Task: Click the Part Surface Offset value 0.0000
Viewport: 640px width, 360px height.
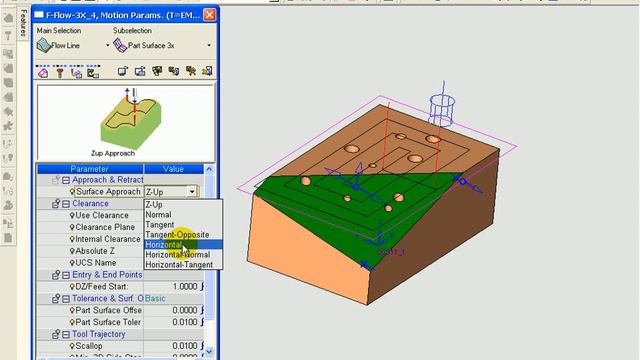Action: click(184, 310)
